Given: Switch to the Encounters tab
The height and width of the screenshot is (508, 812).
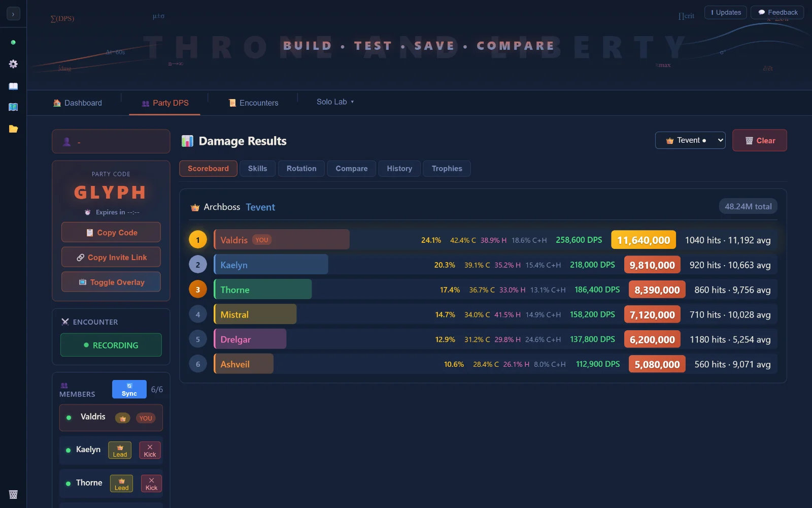Looking at the screenshot, I should coord(253,103).
